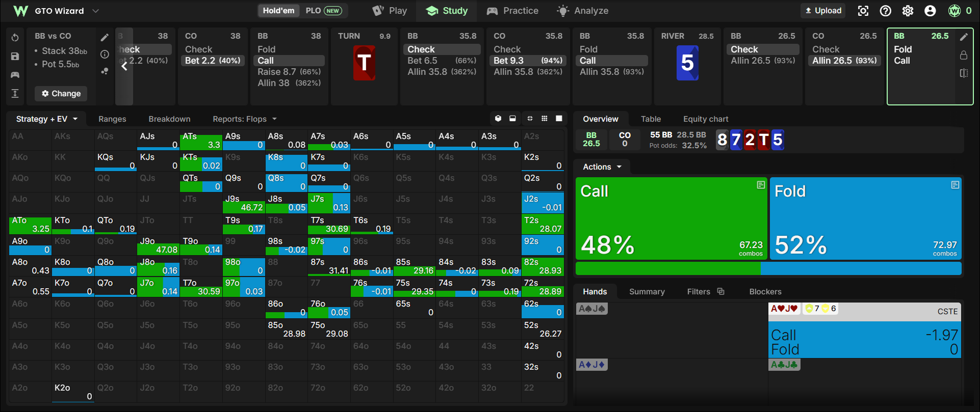Click the collapse height icon in left sidebar
The width and height of the screenshot is (980, 412).
[15, 93]
